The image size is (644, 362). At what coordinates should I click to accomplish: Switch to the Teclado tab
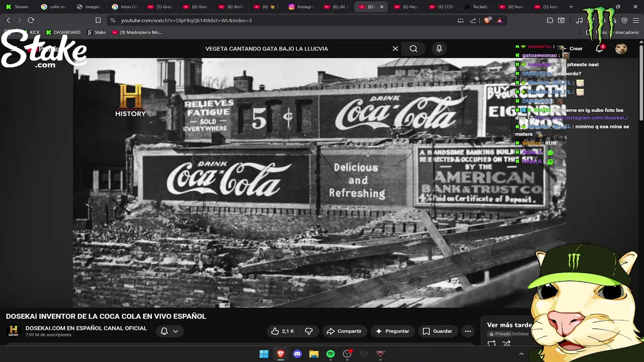[x=477, y=7]
